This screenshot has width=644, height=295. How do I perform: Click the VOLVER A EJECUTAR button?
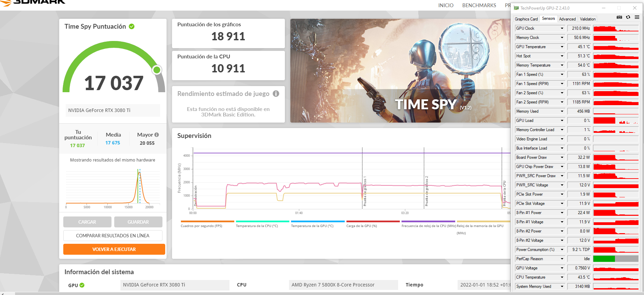(114, 249)
